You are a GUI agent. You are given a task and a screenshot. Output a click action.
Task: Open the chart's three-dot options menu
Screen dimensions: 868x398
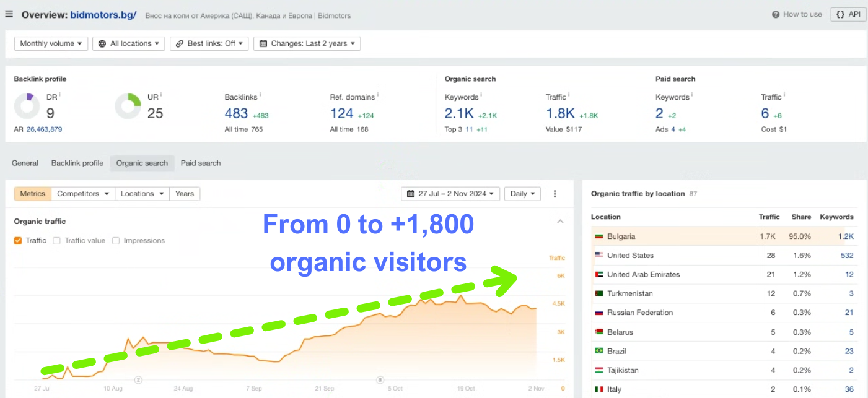(555, 193)
